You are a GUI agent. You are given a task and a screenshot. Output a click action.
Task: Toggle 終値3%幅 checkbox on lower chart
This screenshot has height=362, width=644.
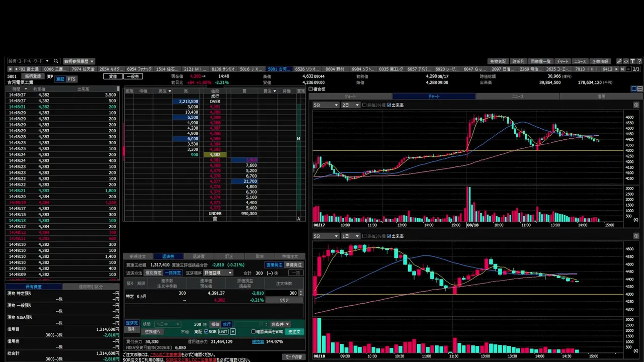364,236
